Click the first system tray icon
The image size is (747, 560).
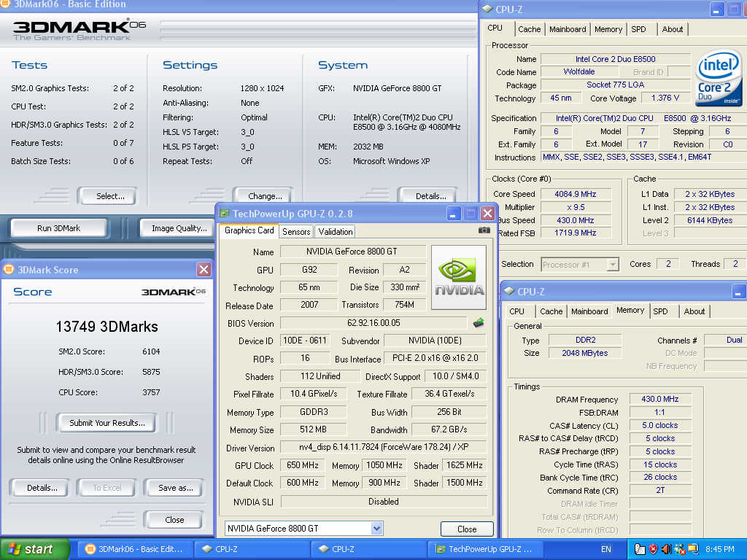(x=640, y=549)
